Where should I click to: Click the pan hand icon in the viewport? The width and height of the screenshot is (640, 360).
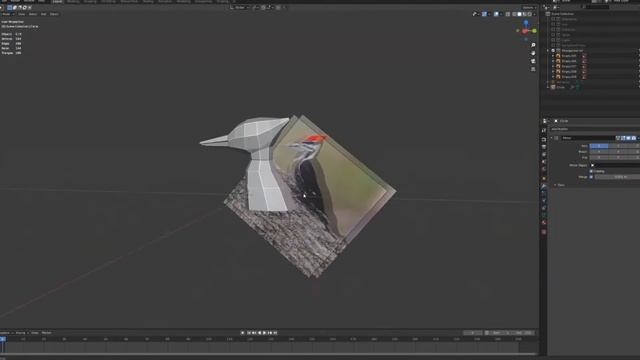pos(533,53)
